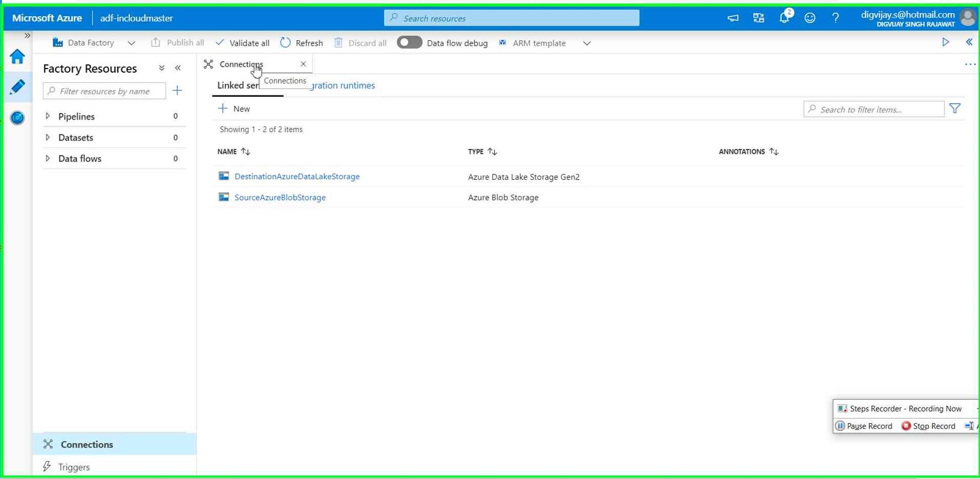Viewport: 980px width, 479px height.
Task: Click ARM template button
Action: (x=532, y=43)
